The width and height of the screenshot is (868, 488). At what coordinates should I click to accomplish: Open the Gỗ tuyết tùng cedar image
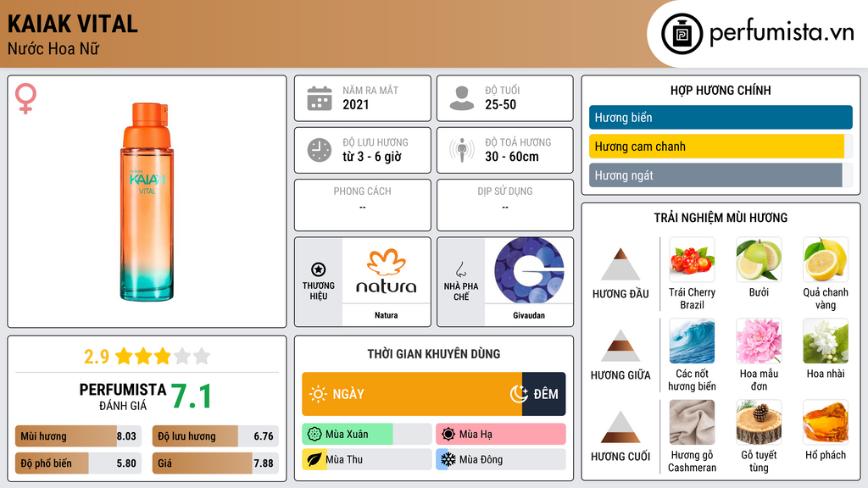(759, 423)
